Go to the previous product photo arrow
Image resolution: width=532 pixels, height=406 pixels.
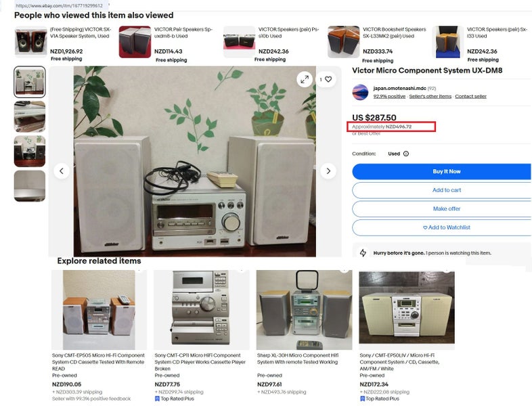point(62,171)
